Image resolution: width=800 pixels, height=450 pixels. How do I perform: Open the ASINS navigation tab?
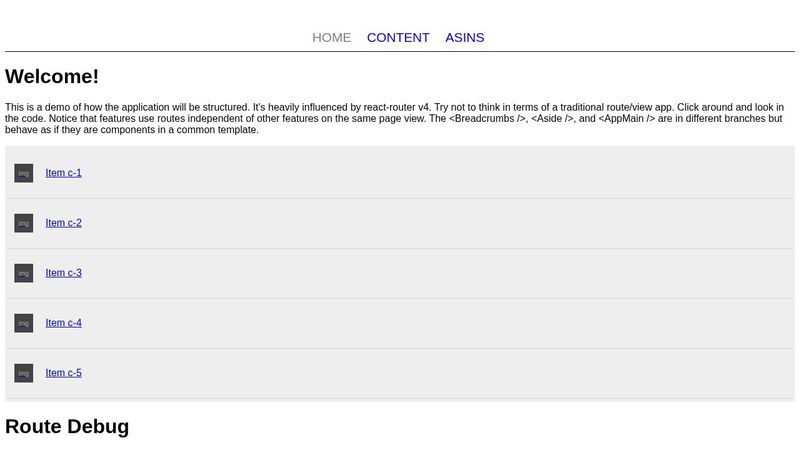(x=464, y=38)
